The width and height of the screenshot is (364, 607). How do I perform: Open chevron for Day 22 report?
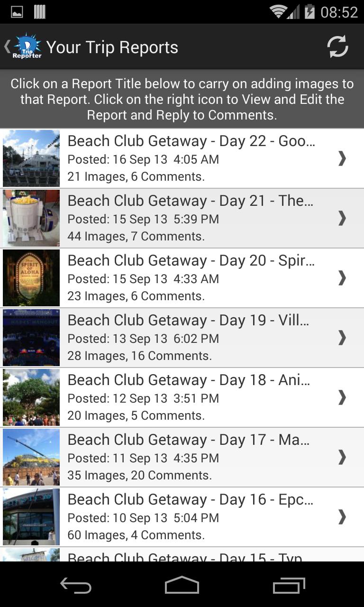342,158
